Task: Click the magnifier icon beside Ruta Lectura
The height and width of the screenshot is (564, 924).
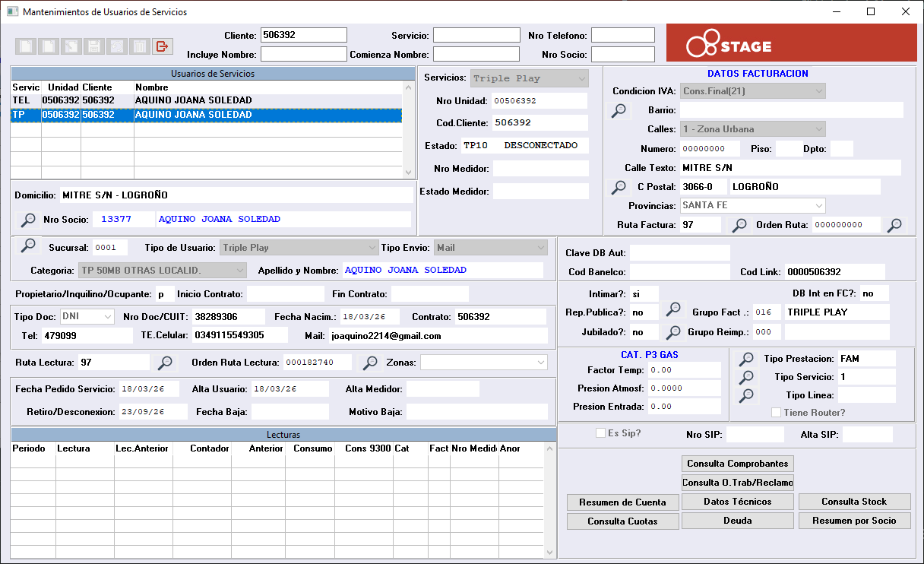Action: click(164, 363)
